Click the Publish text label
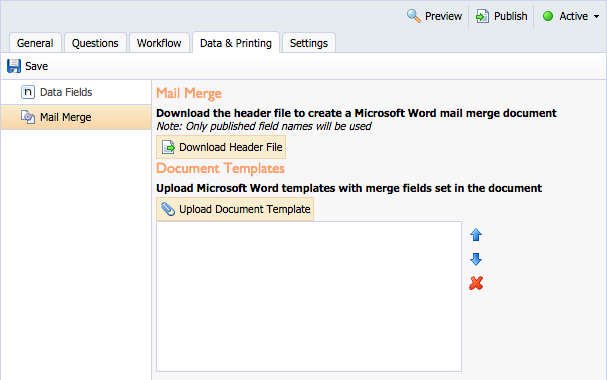Image resolution: width=607 pixels, height=380 pixels. [x=511, y=16]
